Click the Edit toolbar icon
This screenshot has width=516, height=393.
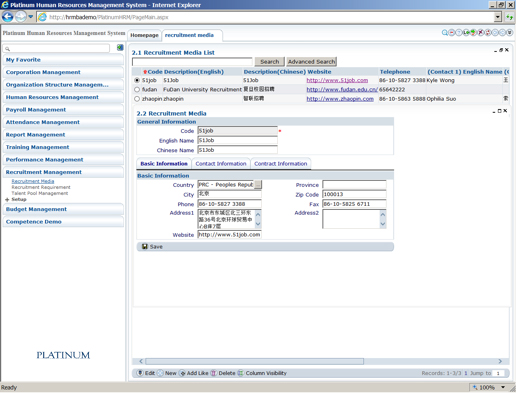pos(141,373)
